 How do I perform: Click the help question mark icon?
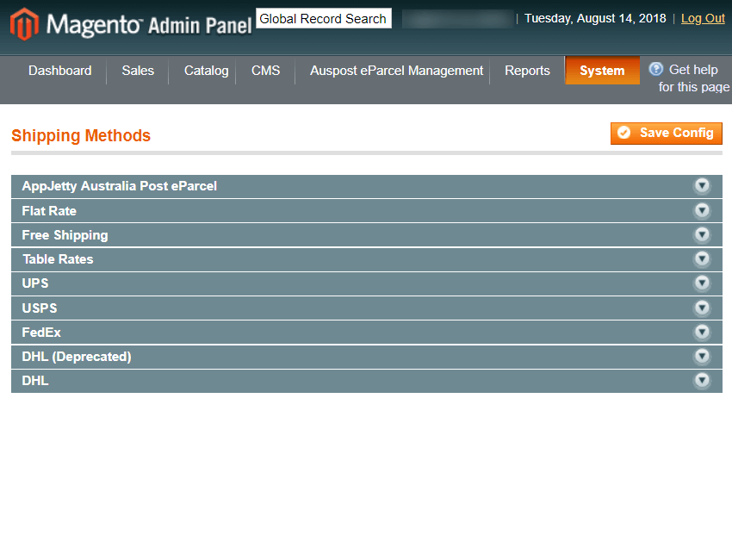coord(656,69)
